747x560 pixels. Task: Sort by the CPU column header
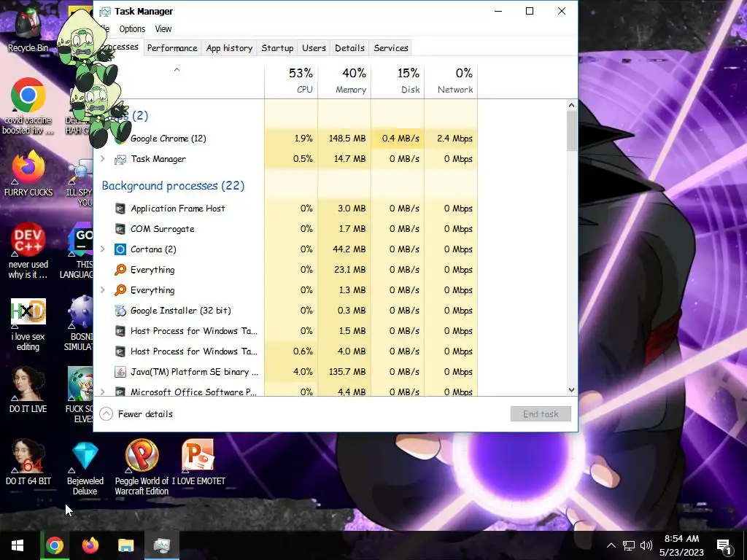click(x=291, y=80)
